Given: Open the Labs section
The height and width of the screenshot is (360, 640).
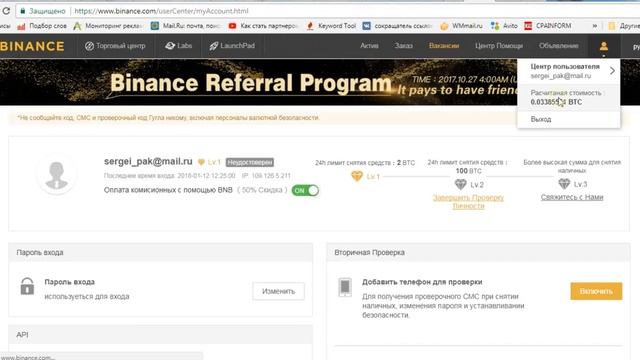Looking at the screenshot, I should [179, 46].
